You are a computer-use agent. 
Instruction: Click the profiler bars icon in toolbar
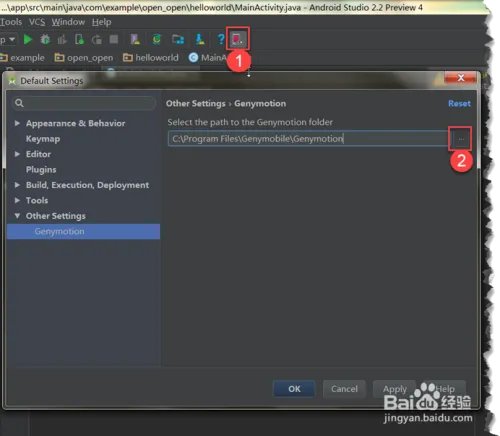click(62, 40)
